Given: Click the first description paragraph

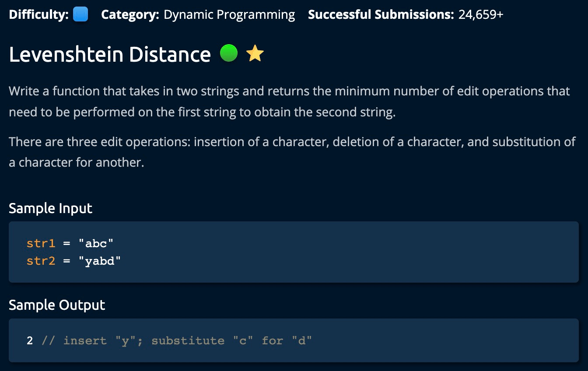Looking at the screenshot, I should click(x=289, y=101).
